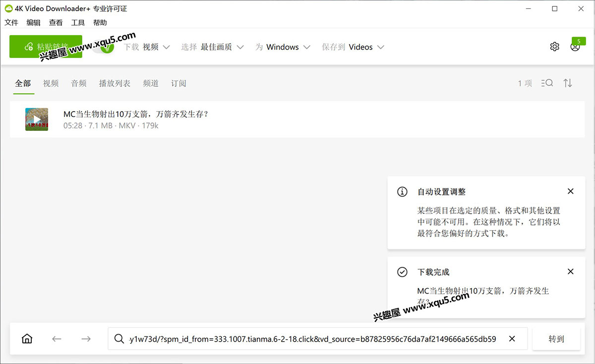Image resolution: width=595 pixels, height=364 pixels.
Task: Play the downloaded video thumbnail
Action: pos(37,120)
